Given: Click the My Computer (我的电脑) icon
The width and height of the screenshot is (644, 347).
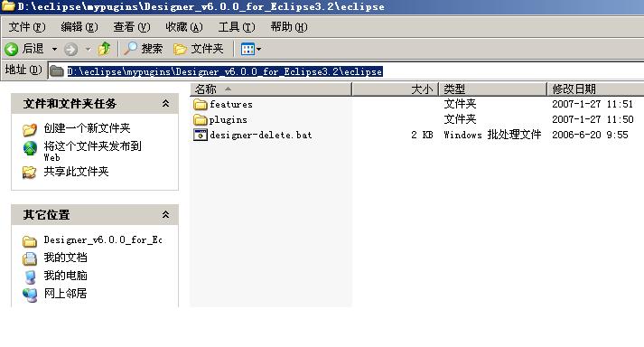Looking at the screenshot, I should (30, 277).
